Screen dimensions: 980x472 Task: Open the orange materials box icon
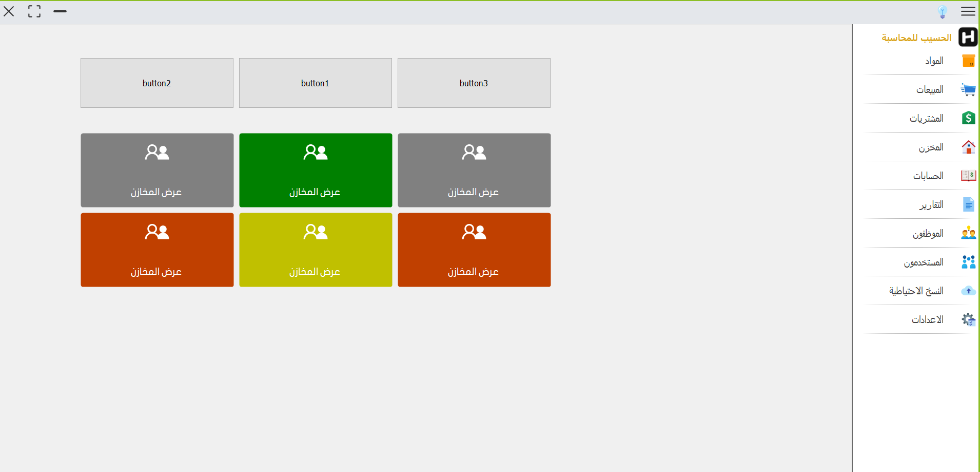pyautogui.click(x=968, y=61)
